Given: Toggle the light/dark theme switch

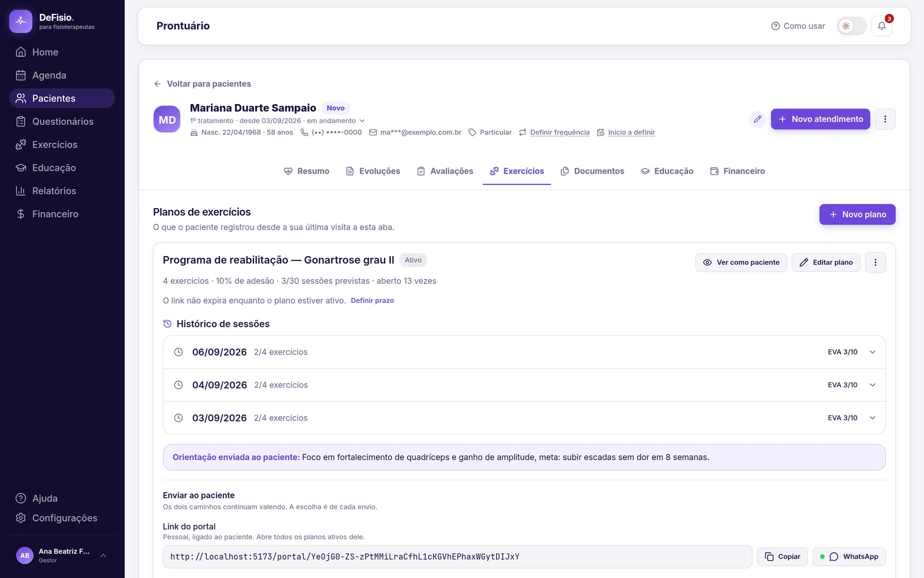Looking at the screenshot, I should tap(852, 26).
